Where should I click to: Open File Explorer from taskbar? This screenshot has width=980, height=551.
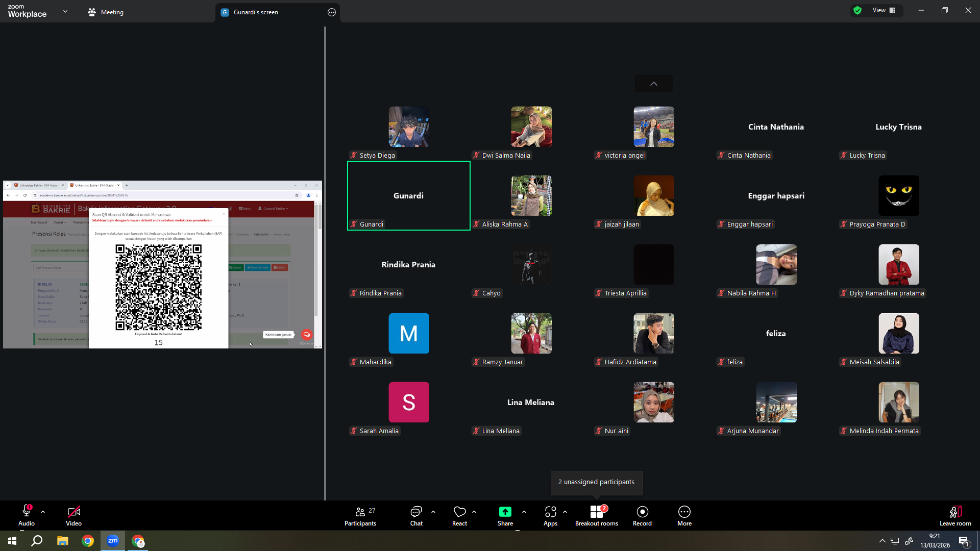tap(62, 541)
